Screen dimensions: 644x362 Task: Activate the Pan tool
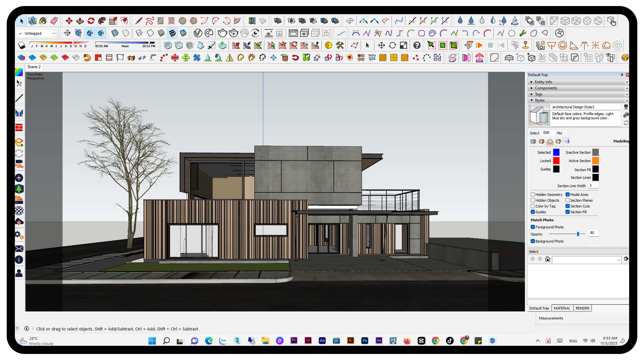coord(381,45)
